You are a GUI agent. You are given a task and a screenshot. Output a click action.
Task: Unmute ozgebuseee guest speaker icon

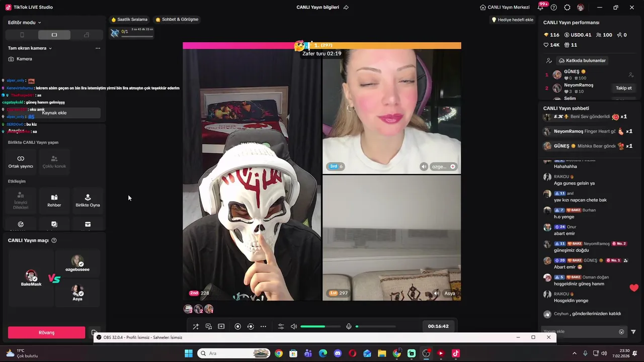click(424, 166)
